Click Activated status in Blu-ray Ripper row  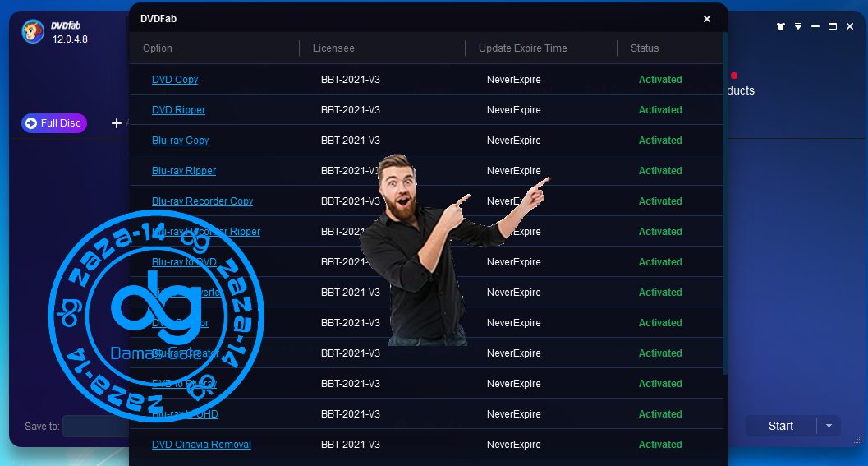pyautogui.click(x=660, y=171)
